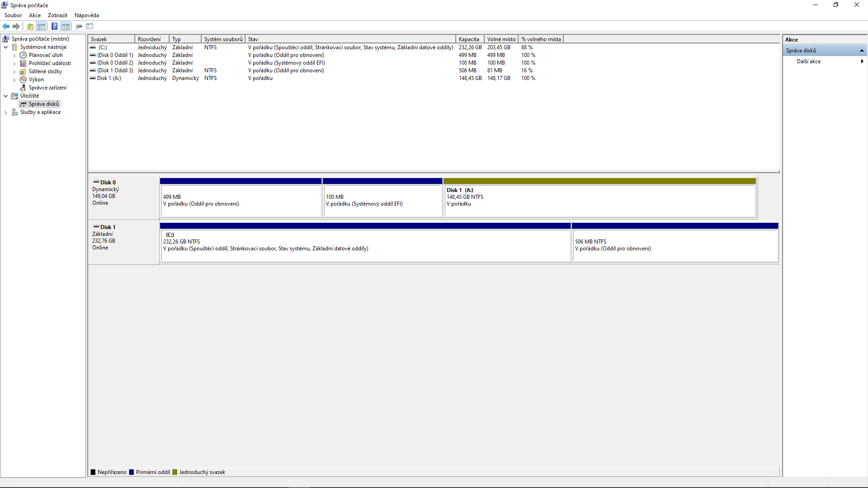868x488 pixels.
Task: Click the Systém souborů column header
Action: point(223,39)
